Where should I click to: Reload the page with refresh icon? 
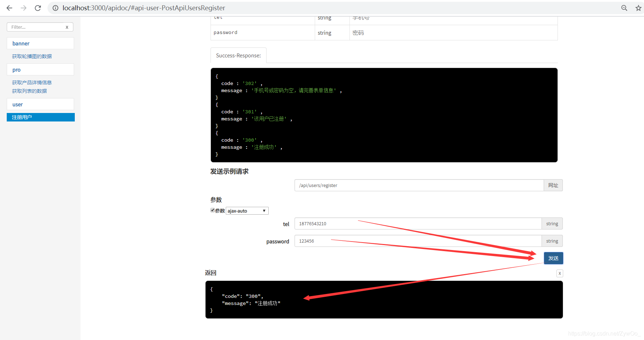(x=38, y=8)
